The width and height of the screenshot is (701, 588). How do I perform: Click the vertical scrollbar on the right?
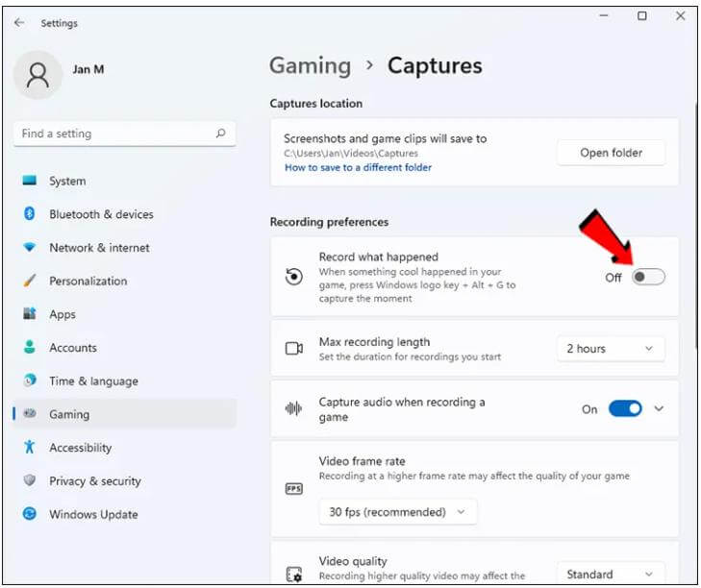tap(695, 226)
